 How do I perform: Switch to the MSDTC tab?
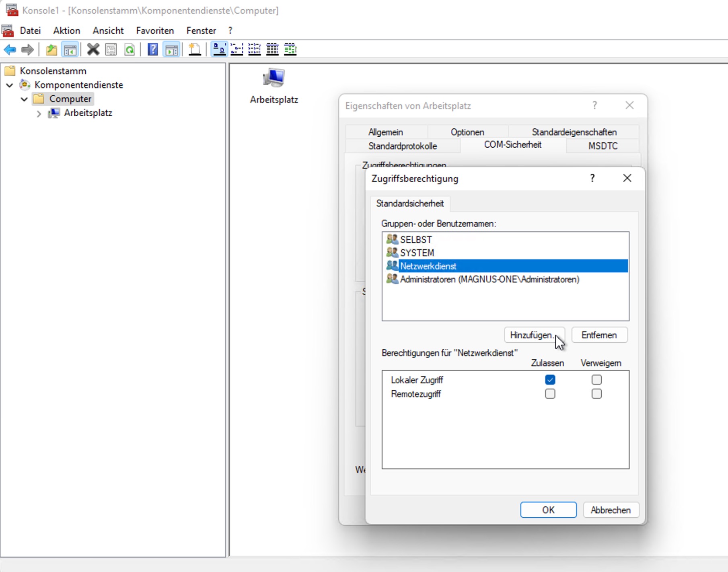pyautogui.click(x=603, y=146)
